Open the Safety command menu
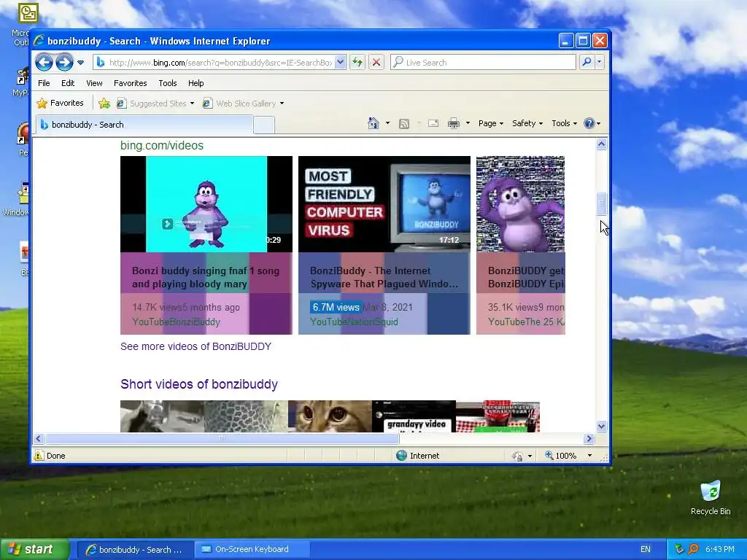 (527, 123)
